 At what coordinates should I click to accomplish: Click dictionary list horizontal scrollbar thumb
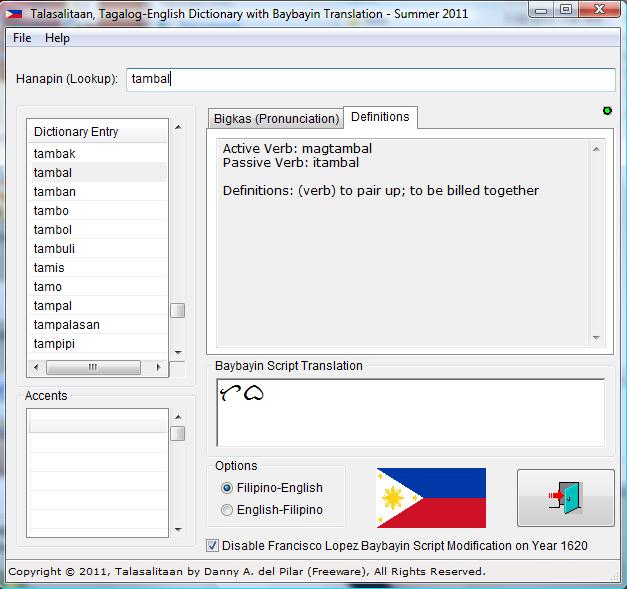[93, 367]
